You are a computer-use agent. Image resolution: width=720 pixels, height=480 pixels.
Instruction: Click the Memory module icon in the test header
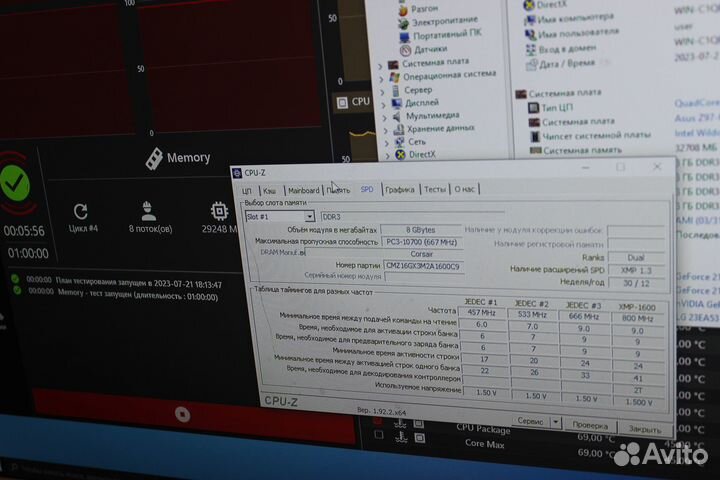[x=154, y=158]
